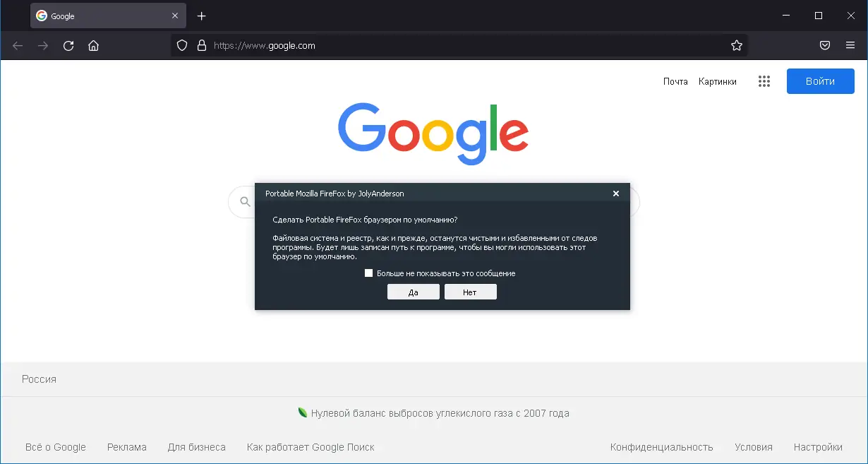
Task: Go forward using the forward arrow
Action: pyautogui.click(x=43, y=46)
